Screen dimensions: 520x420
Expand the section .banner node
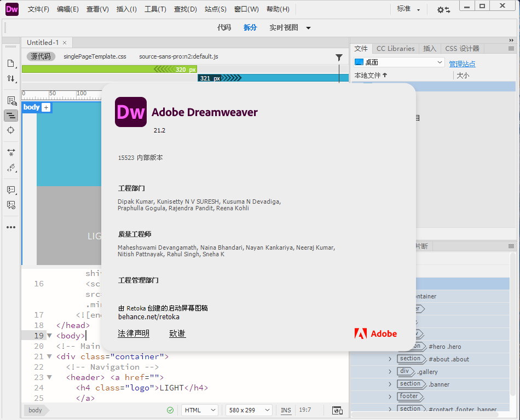pyautogui.click(x=390, y=384)
